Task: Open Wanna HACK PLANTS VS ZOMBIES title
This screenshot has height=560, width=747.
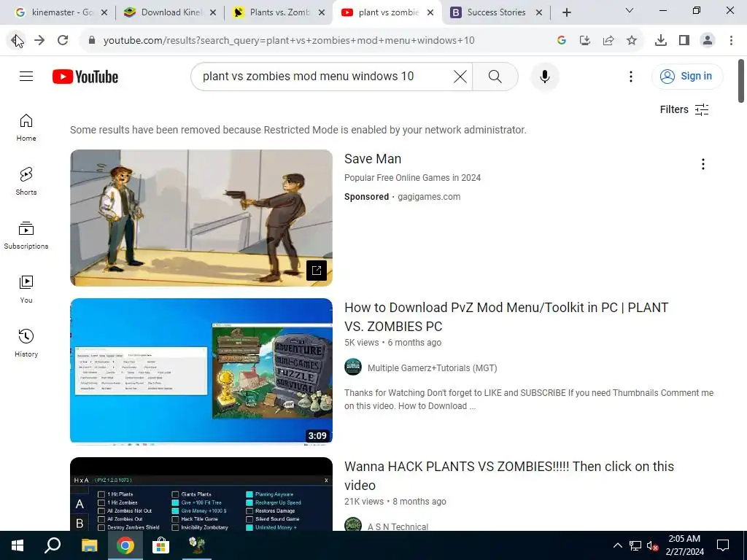Action: point(508,475)
